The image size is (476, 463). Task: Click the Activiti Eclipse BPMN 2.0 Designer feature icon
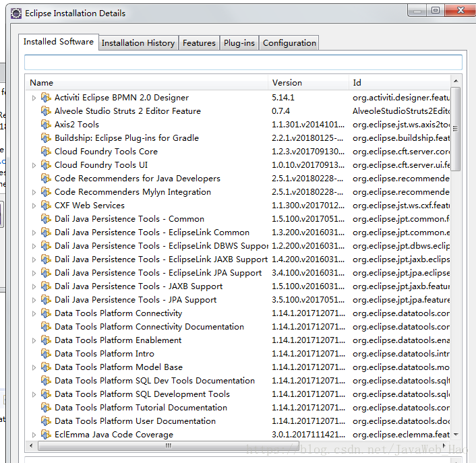pyautogui.click(x=46, y=98)
